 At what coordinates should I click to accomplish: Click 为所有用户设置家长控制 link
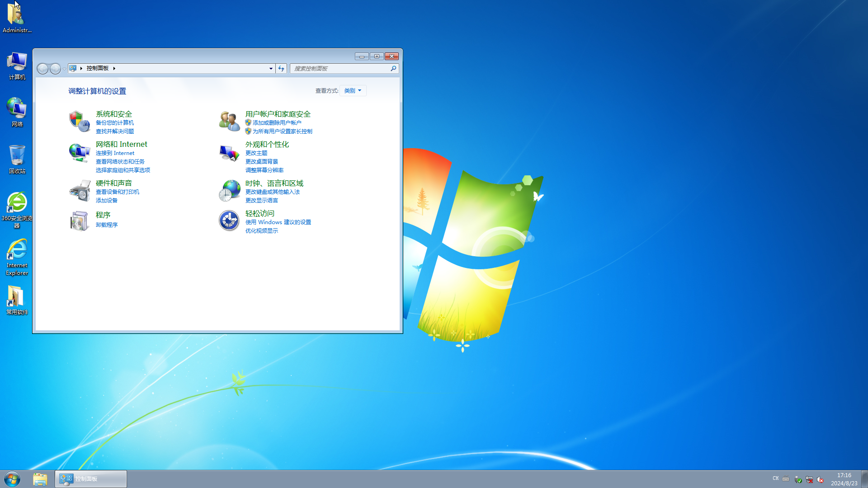[283, 131]
